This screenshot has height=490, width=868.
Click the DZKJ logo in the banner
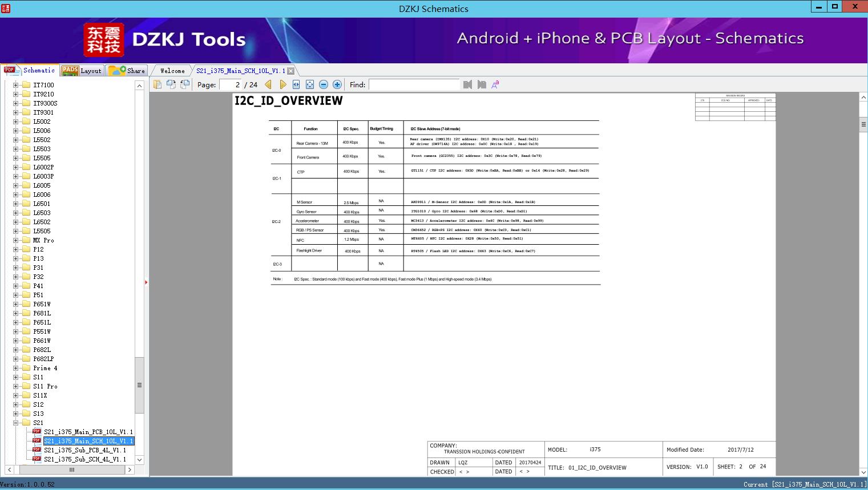(103, 40)
